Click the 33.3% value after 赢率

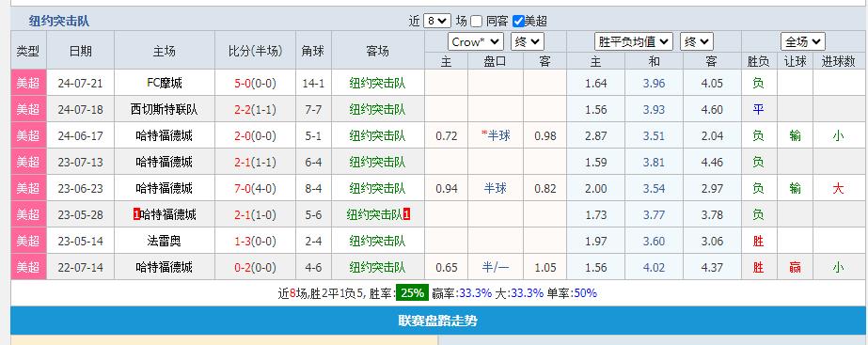[x=476, y=293]
